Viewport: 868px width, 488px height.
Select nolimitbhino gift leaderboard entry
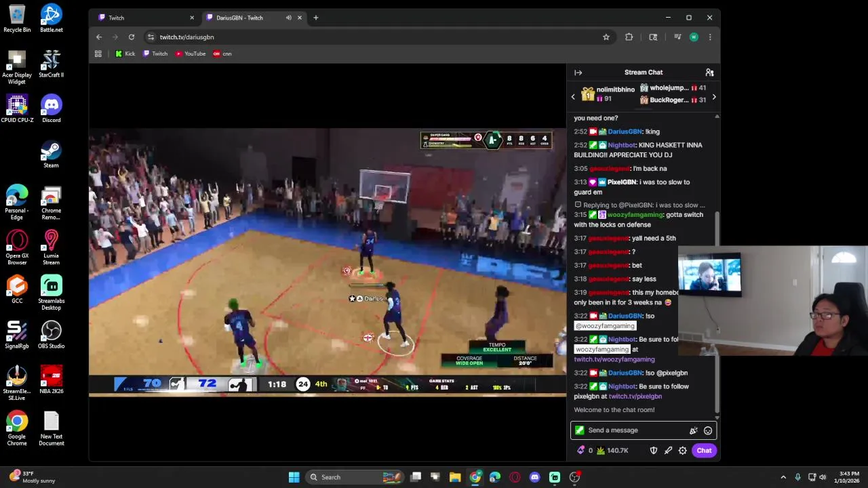pyautogui.click(x=608, y=94)
